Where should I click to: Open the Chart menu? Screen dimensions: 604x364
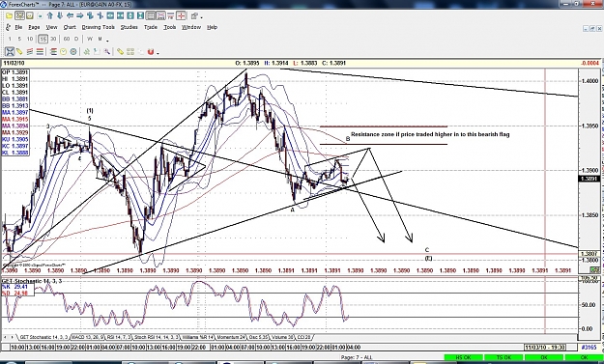coord(70,27)
